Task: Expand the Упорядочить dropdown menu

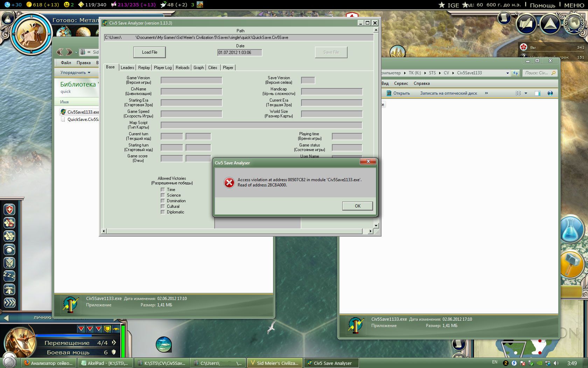Action: 75,73
